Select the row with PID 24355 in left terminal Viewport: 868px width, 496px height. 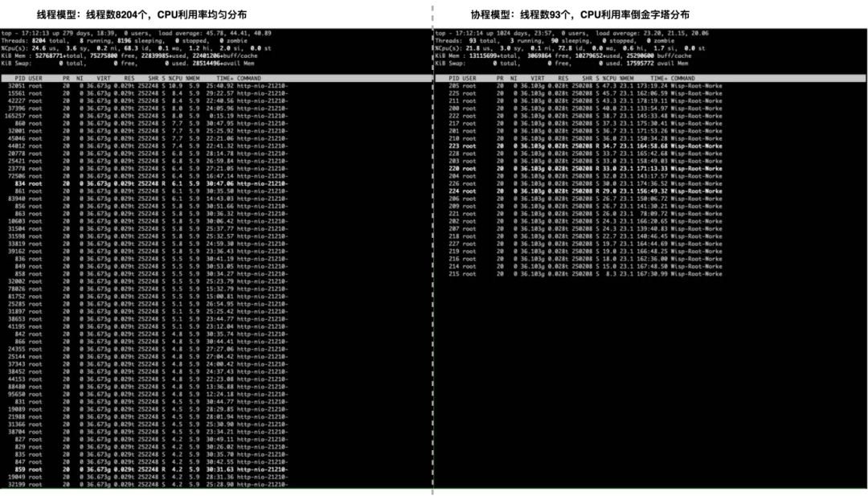pos(149,350)
